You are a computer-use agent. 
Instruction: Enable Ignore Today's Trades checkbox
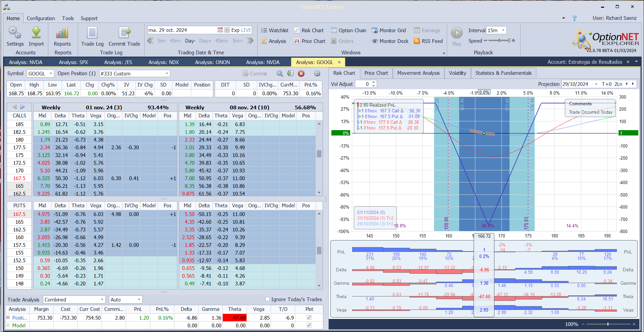point(268,299)
